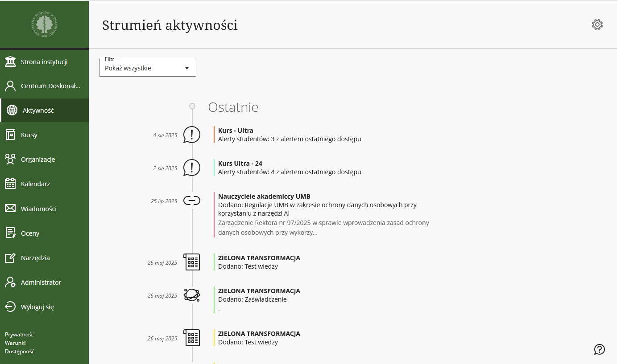Screen dimensions: 617x364
Task: Click the alert icon for Kurs - Ultra
Action: 192,135
